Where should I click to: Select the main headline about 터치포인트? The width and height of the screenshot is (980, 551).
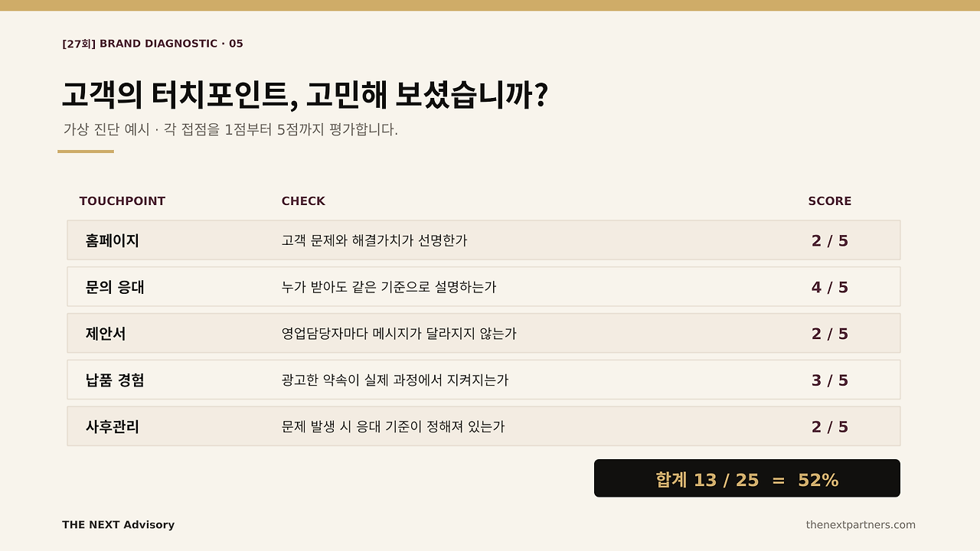pyautogui.click(x=305, y=96)
